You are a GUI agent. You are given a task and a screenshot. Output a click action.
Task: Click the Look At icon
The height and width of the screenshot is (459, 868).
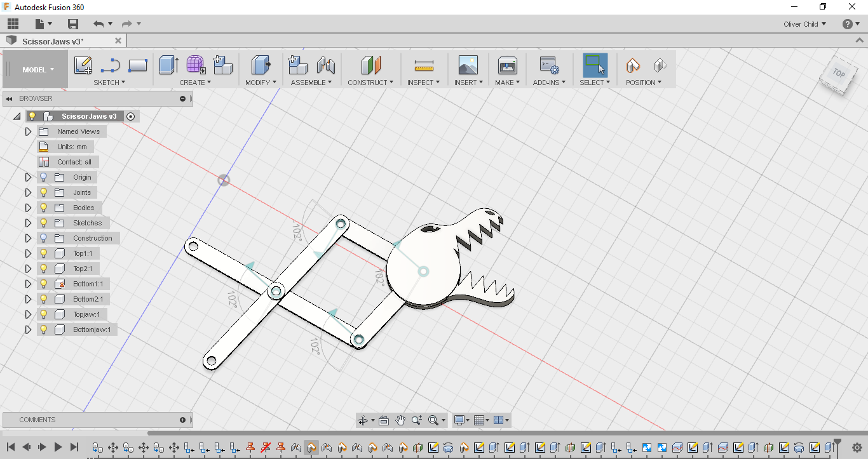coord(384,420)
